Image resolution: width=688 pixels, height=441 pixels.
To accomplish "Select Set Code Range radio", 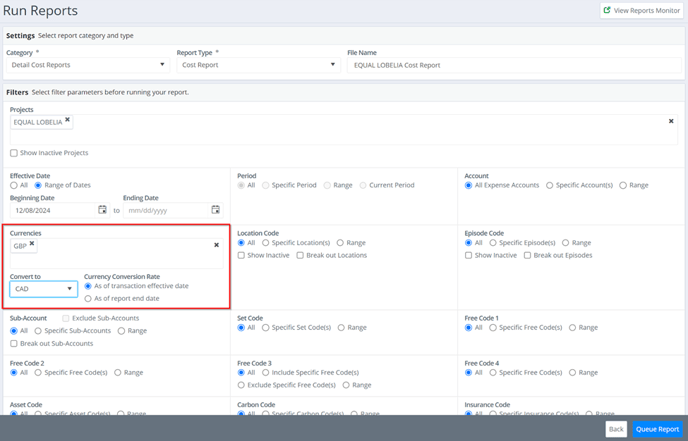I will [341, 328].
